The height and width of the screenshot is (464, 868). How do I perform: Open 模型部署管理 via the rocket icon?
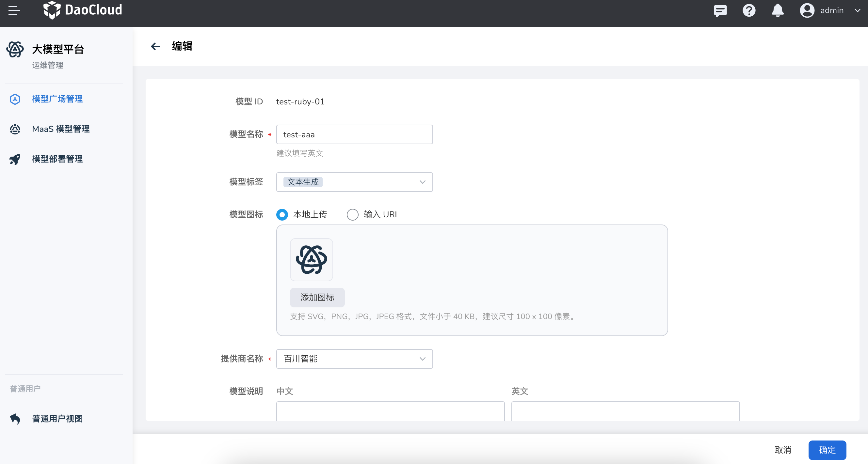[x=15, y=159]
